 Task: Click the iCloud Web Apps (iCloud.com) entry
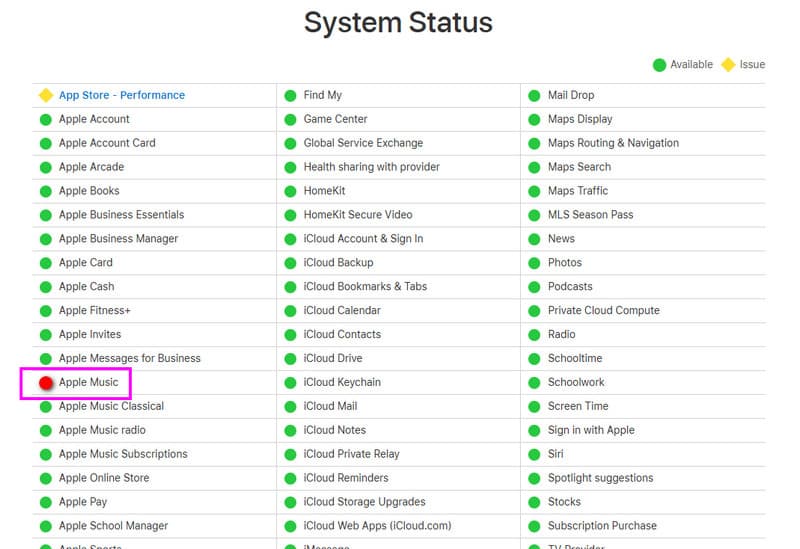click(377, 526)
